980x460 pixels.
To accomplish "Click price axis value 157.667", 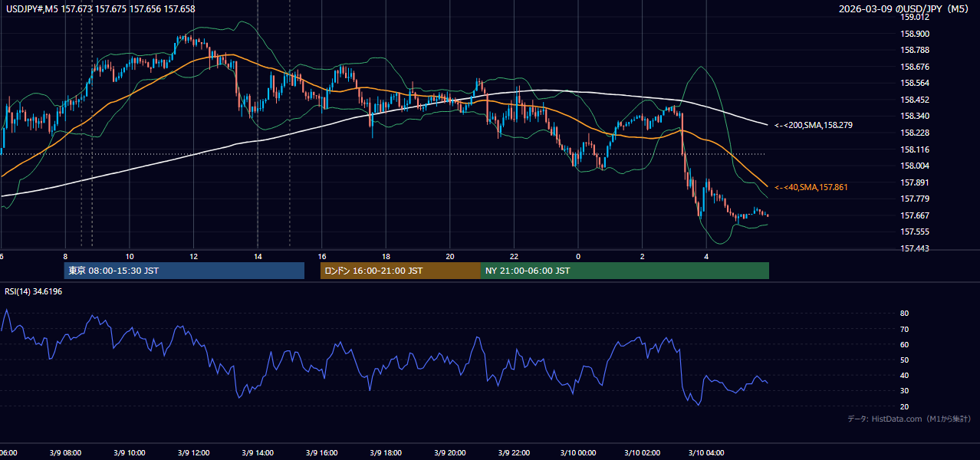I will (915, 215).
